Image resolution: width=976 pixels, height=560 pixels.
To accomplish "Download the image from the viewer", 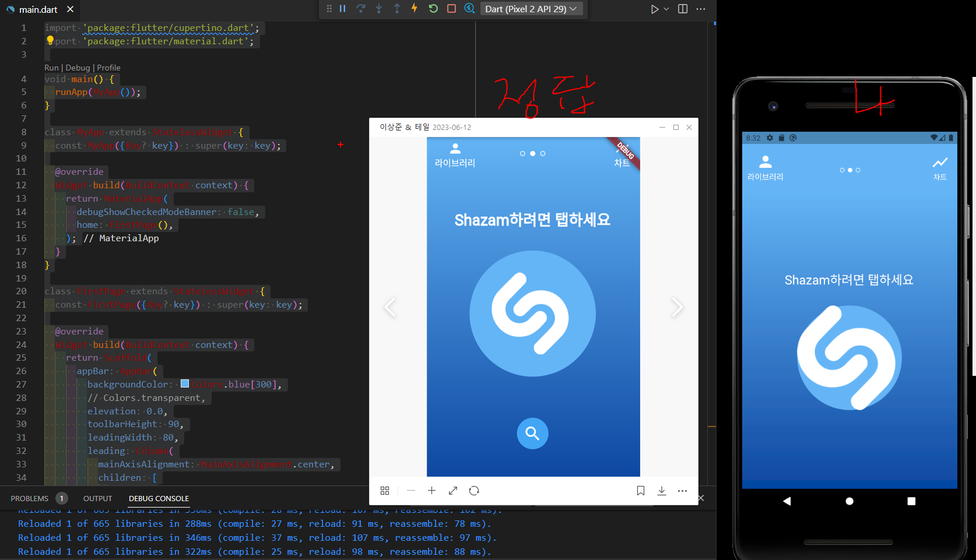I will click(x=662, y=491).
